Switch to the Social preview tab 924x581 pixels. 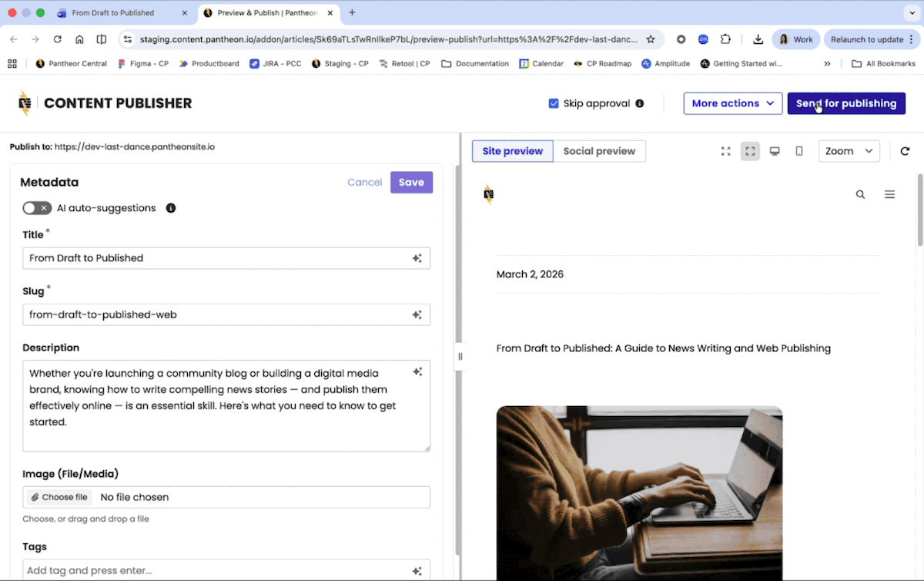pos(599,151)
